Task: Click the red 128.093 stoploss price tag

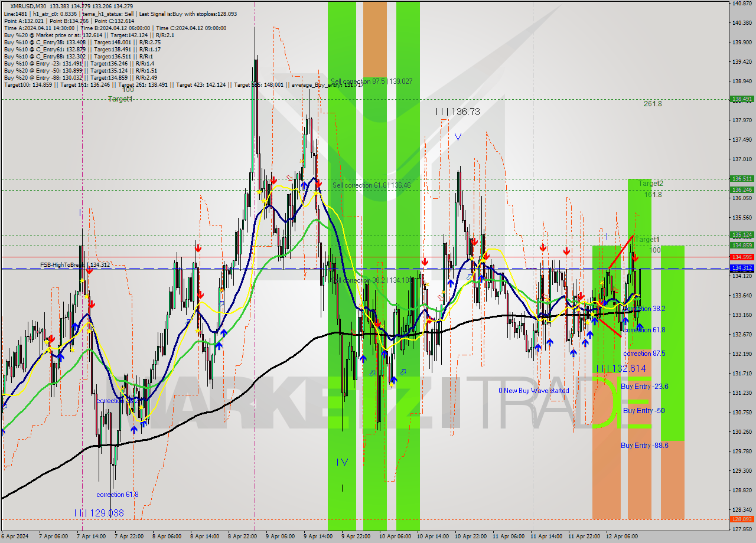Action: pyautogui.click(x=742, y=519)
